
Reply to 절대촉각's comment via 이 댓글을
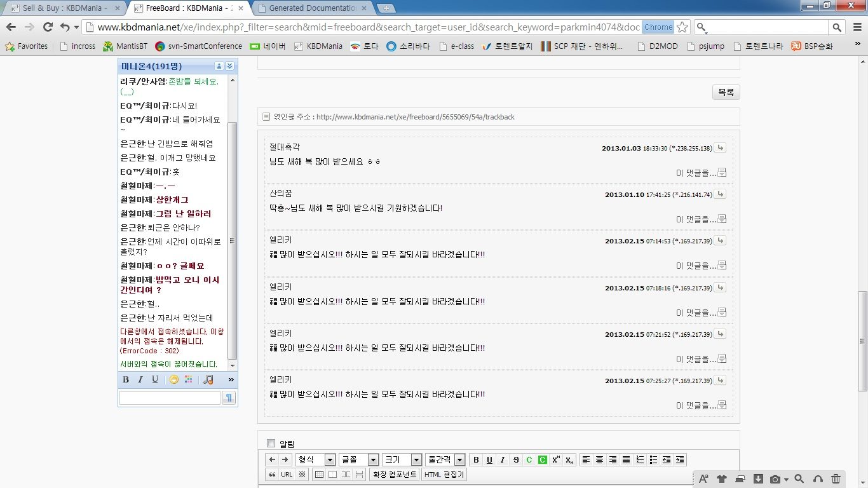point(701,173)
